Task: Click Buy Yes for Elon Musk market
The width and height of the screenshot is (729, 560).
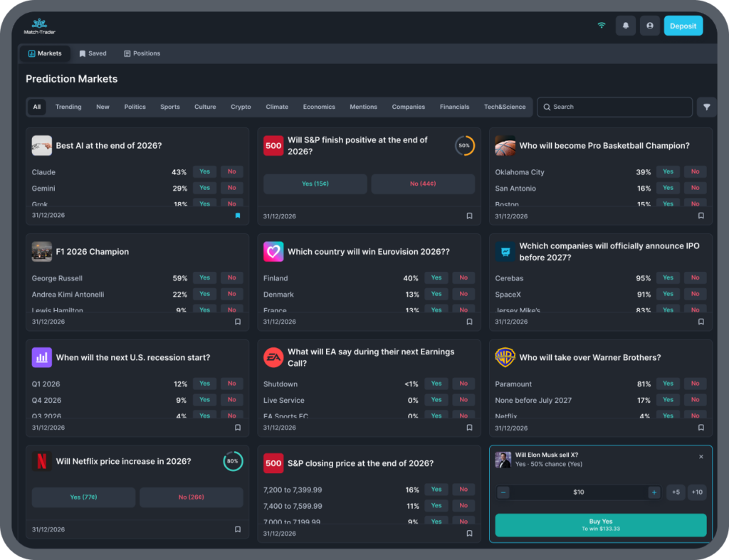Action: pyautogui.click(x=600, y=524)
